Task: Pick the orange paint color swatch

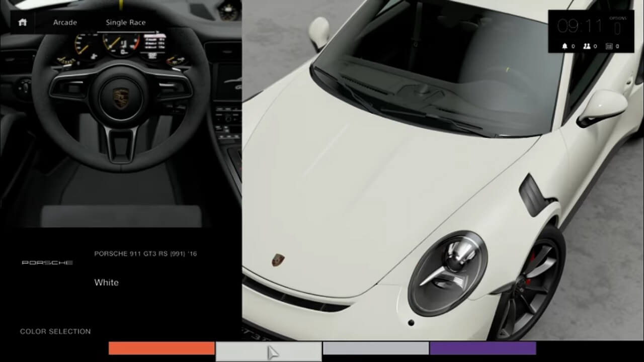Action: click(x=162, y=348)
